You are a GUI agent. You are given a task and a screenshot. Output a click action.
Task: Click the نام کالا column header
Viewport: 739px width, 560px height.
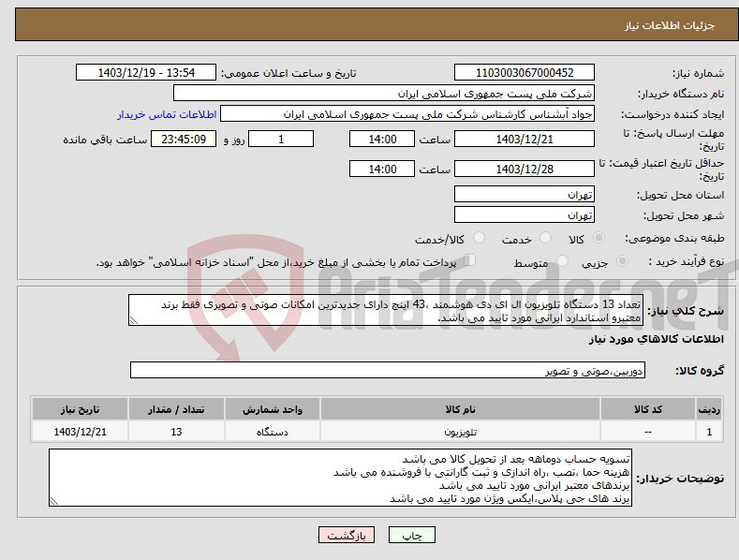(461, 409)
